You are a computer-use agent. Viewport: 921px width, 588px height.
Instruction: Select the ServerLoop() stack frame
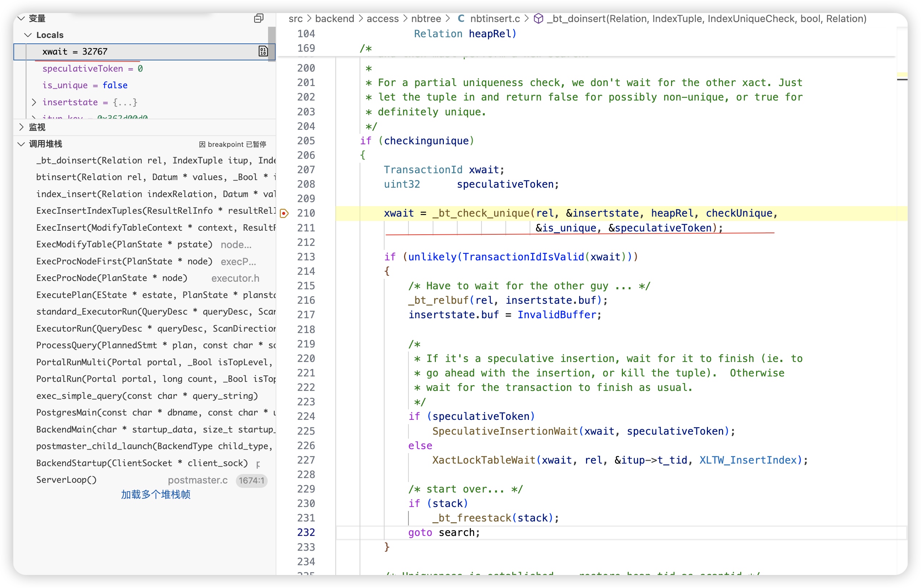(67, 480)
